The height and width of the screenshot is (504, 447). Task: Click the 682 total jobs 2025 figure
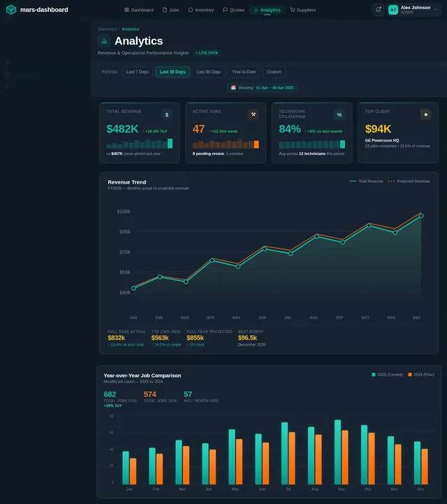pos(110,394)
